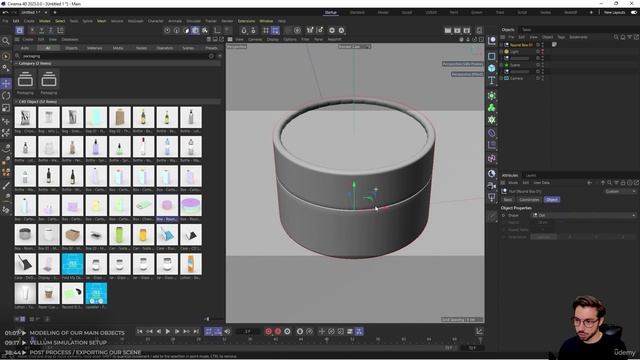This screenshot has height=360, width=640.
Task: Click the pink Simulation tag icon
Action: click(492, 158)
